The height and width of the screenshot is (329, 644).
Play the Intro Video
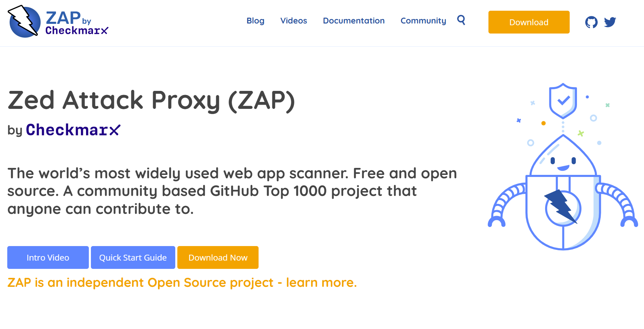click(x=48, y=257)
